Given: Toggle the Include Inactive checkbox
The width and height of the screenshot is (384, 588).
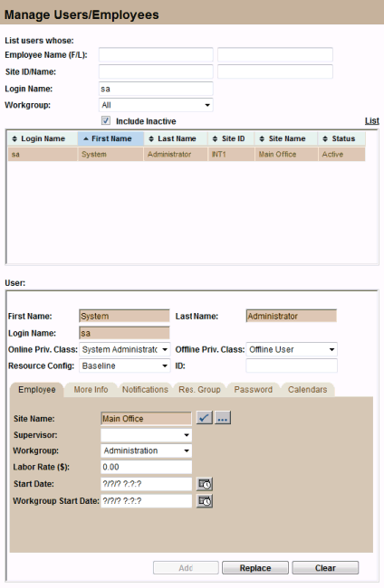Looking at the screenshot, I should coord(106,120).
